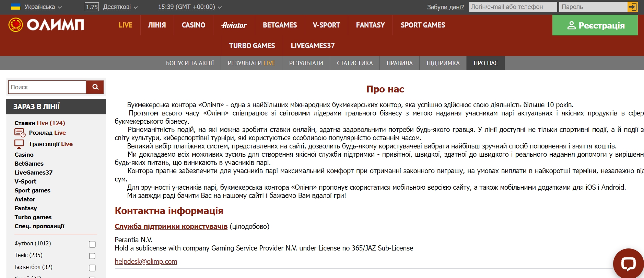This screenshot has height=278, width=644.
Task: Click the Olimp logo emblem
Action: click(15, 25)
